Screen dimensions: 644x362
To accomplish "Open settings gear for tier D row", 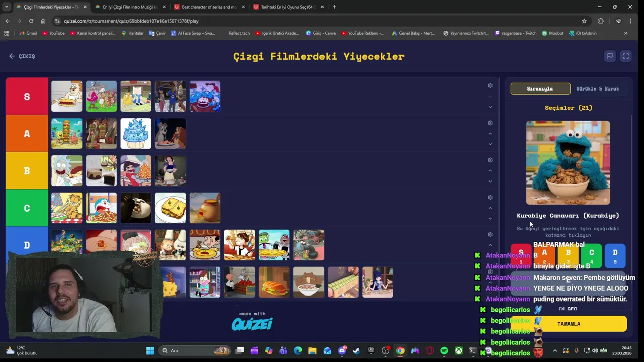I will point(490,235).
